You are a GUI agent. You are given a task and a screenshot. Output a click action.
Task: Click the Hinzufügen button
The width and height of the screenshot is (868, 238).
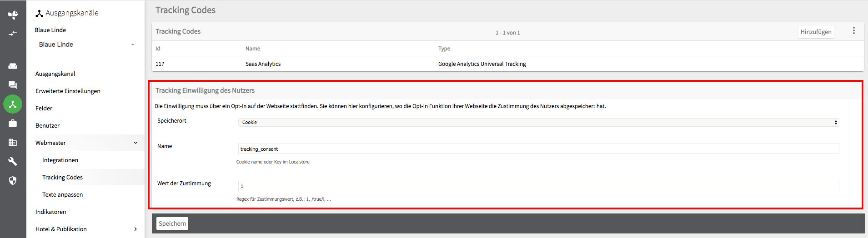click(816, 32)
